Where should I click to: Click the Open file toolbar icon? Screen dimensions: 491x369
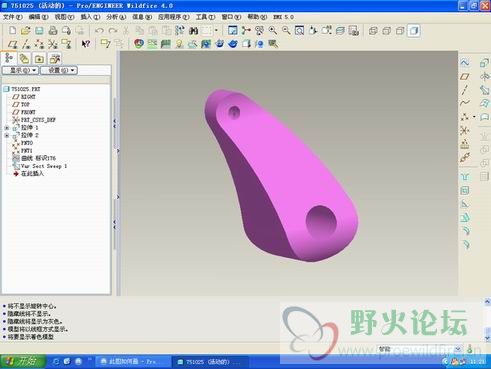(26, 31)
